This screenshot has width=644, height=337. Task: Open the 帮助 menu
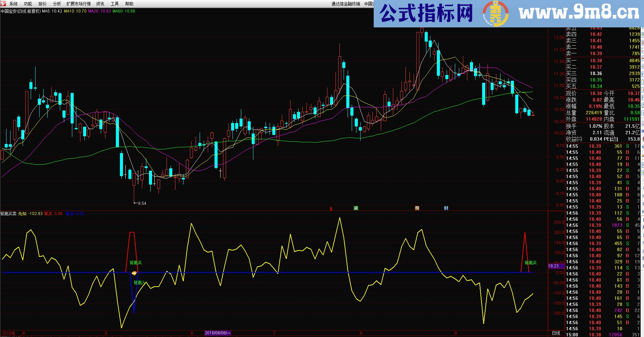[x=129, y=4]
